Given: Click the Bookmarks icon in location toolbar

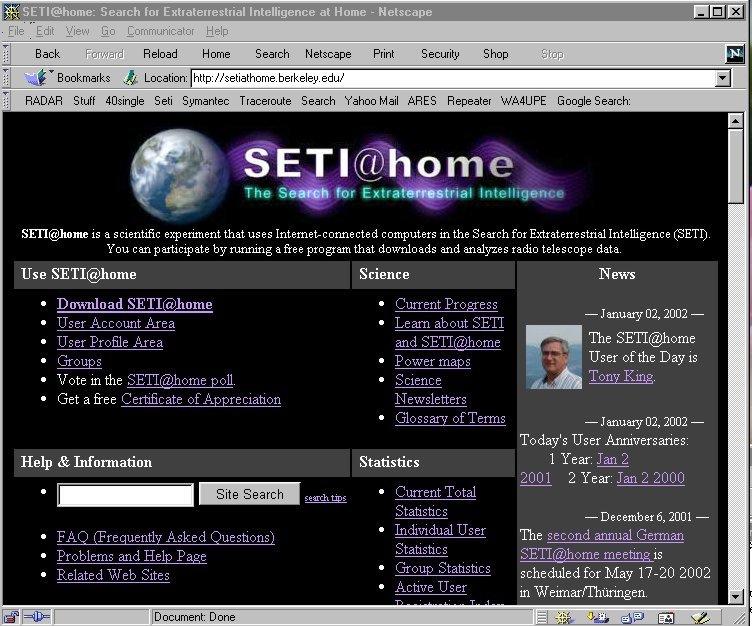Looking at the screenshot, I should [x=36, y=77].
